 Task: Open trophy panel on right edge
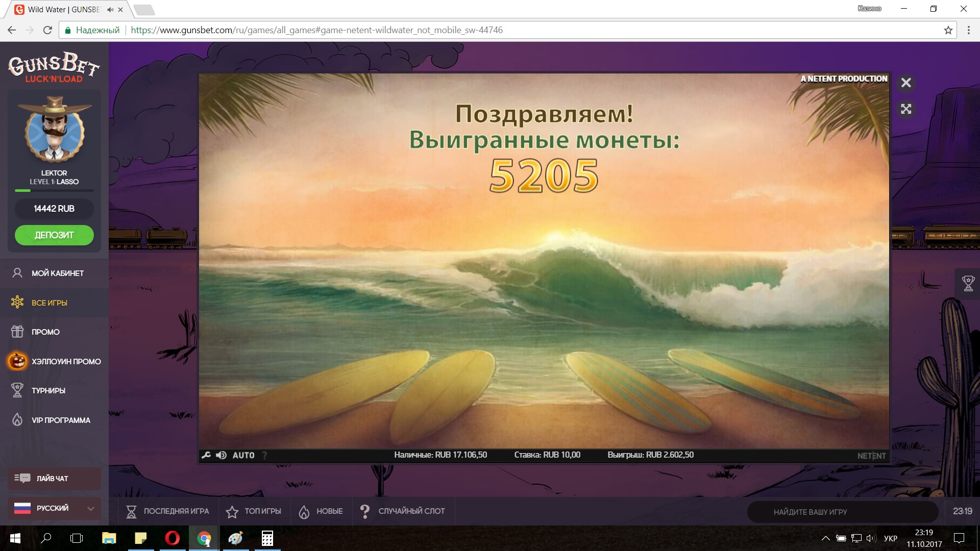(x=968, y=283)
